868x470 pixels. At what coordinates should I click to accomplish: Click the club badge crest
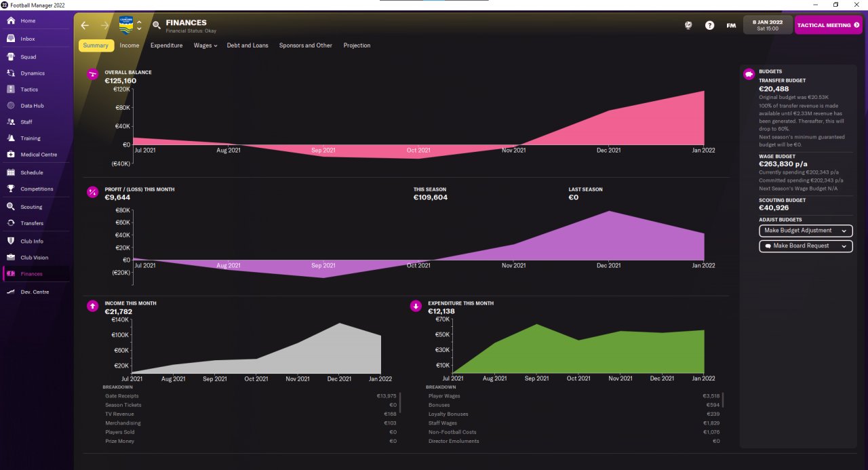[x=126, y=25]
